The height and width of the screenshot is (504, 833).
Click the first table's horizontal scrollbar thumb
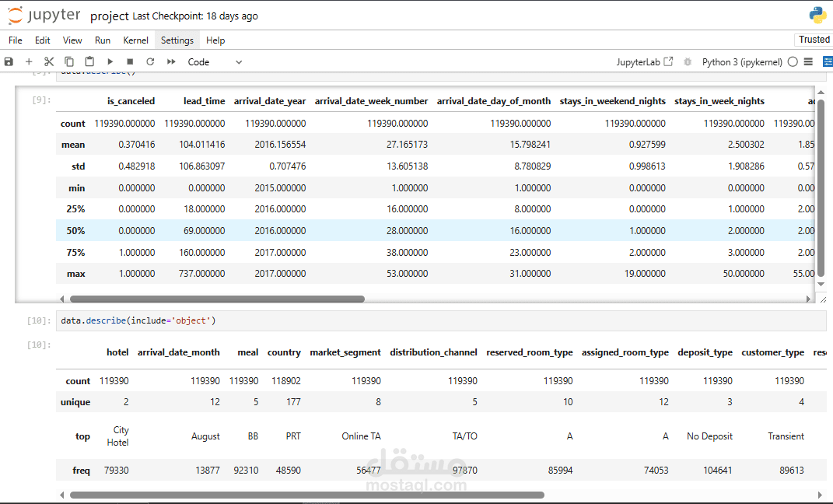click(x=217, y=299)
